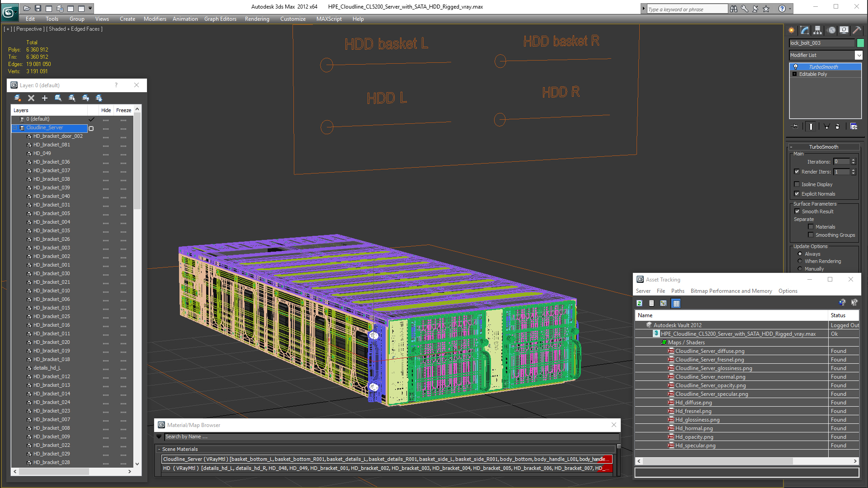This screenshot has width=868, height=488.
Task: Enable Separate by Materials checkbox
Action: click(811, 227)
